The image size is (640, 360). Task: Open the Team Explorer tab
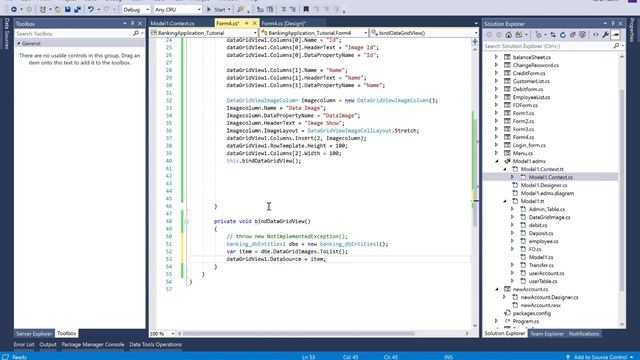pyautogui.click(x=547, y=334)
